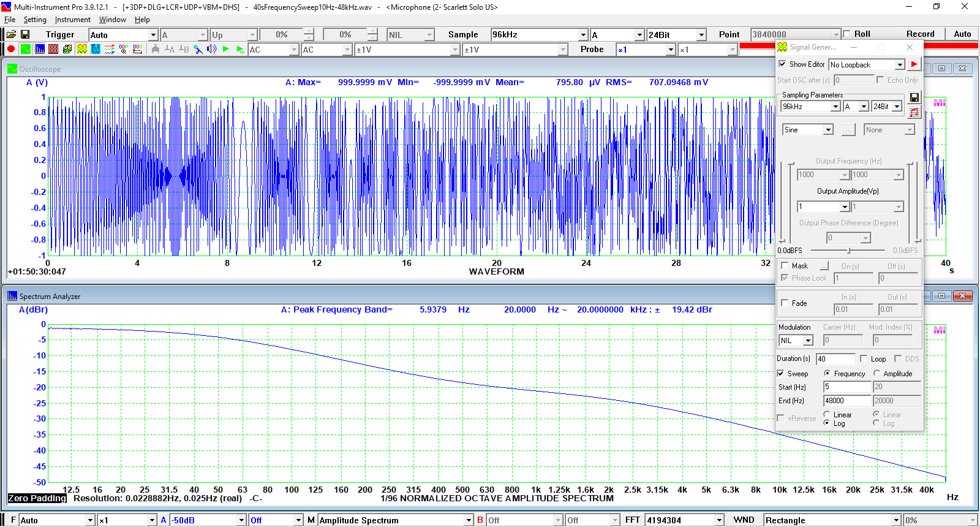Screen dimensions: 980x527
Task: Open the No Loopback dropdown
Action: pos(899,65)
